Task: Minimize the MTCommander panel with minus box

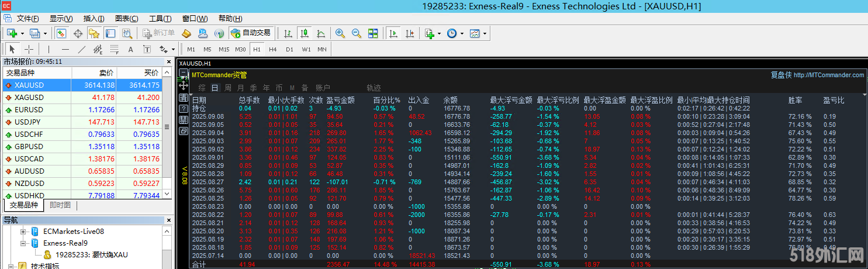Action: click(x=184, y=74)
